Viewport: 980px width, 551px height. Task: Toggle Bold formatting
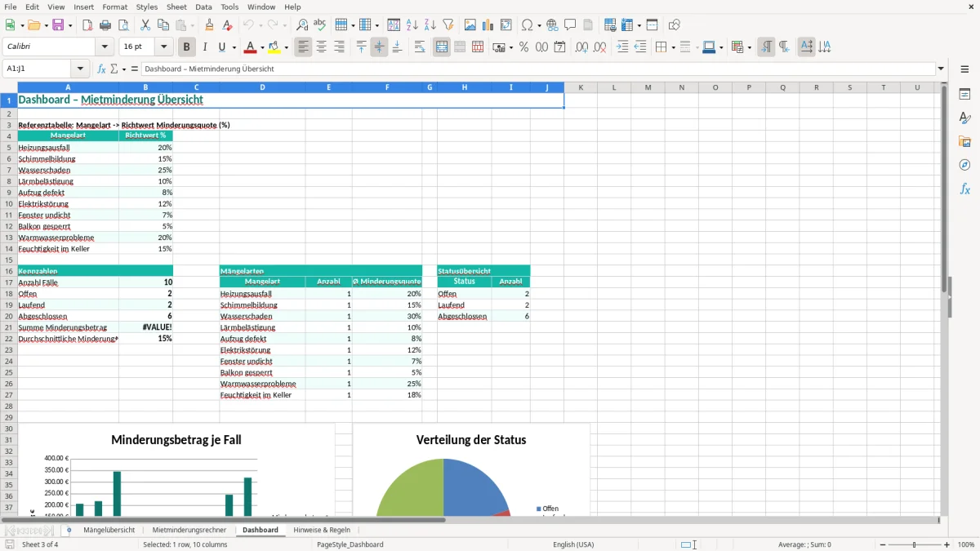(x=187, y=47)
